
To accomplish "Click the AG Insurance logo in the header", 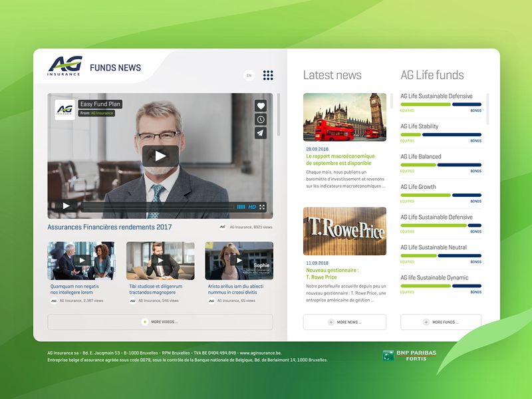I will coord(65,66).
